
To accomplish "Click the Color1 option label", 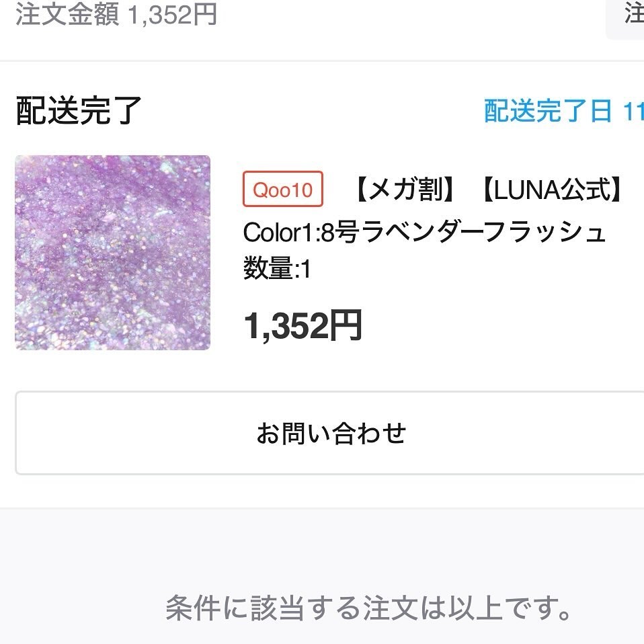I will pyautogui.click(x=274, y=233).
